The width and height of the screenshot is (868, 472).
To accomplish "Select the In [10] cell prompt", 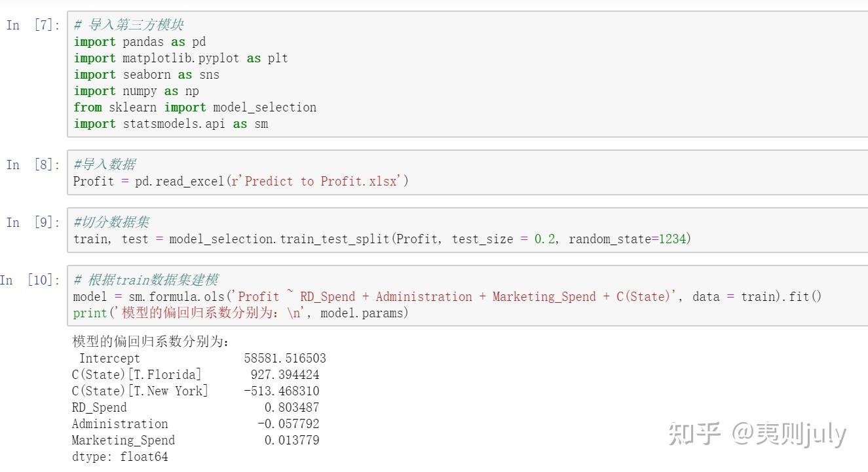I will tap(29, 281).
